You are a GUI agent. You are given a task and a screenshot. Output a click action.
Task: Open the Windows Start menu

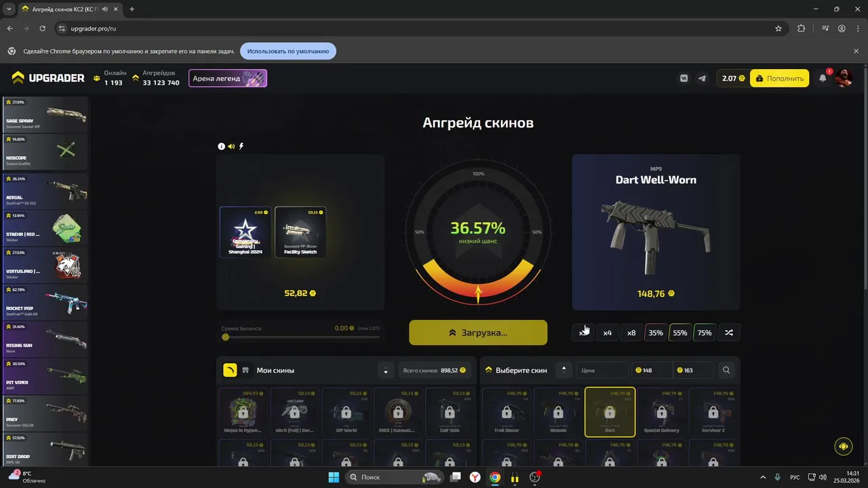[x=334, y=477]
